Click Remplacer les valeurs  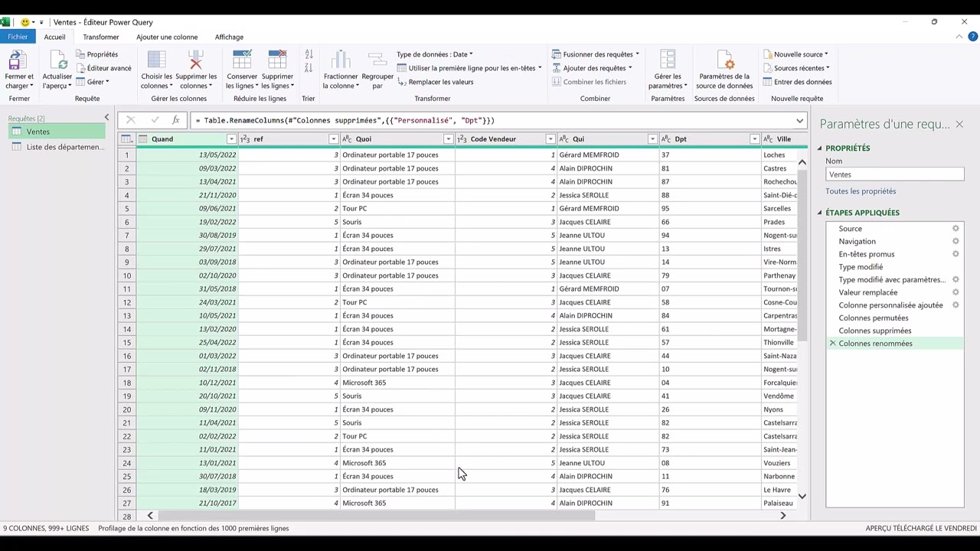[435, 82]
